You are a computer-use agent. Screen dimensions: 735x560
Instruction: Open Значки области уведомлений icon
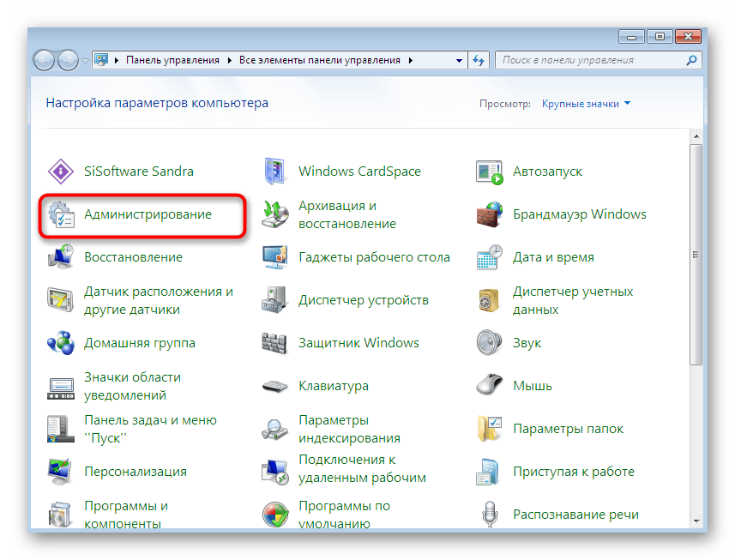tap(61, 389)
